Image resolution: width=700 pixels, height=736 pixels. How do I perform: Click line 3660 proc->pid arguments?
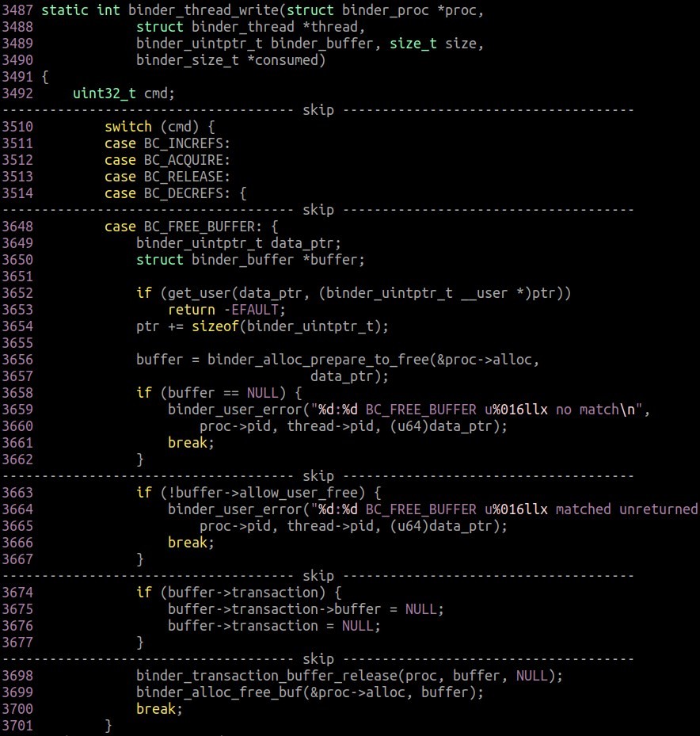[x=353, y=426]
